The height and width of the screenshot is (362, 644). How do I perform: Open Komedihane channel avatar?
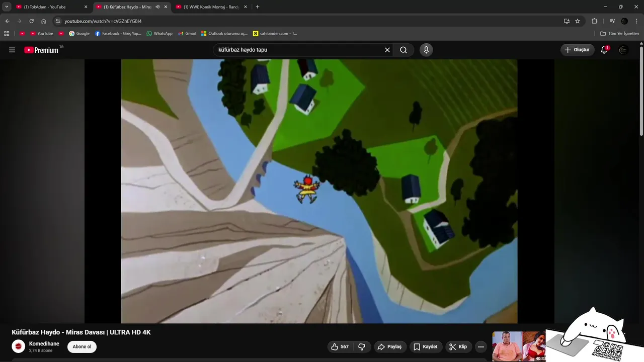pyautogui.click(x=19, y=346)
